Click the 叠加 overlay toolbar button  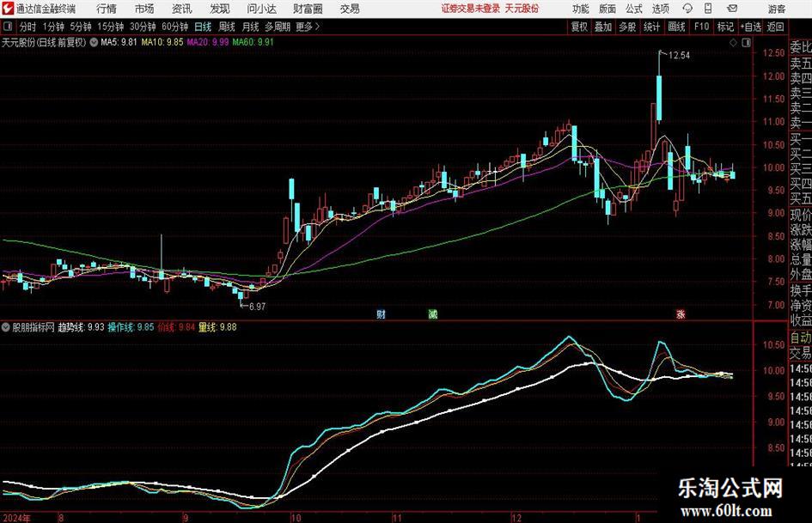point(603,27)
